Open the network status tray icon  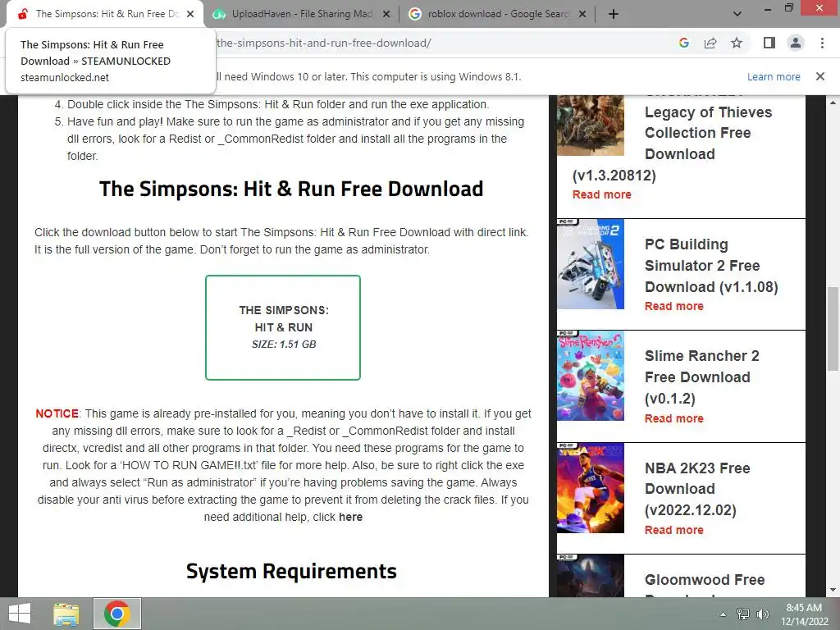[x=743, y=614]
